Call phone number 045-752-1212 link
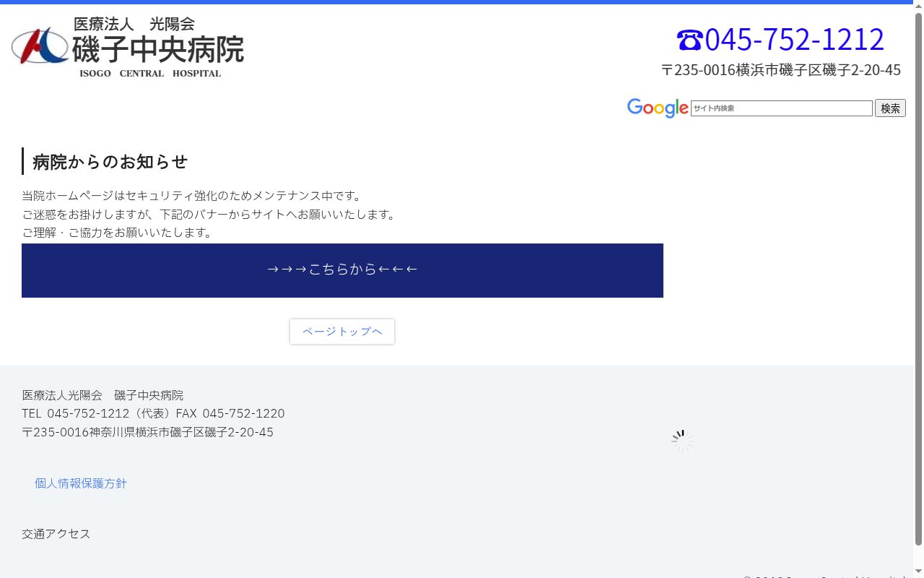924x578 pixels. tap(780, 40)
